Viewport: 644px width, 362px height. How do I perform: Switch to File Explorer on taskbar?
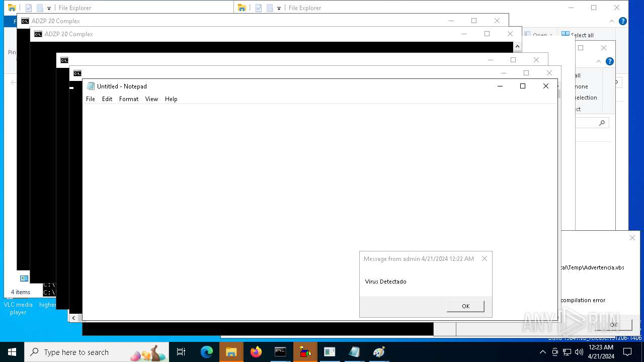(231, 352)
